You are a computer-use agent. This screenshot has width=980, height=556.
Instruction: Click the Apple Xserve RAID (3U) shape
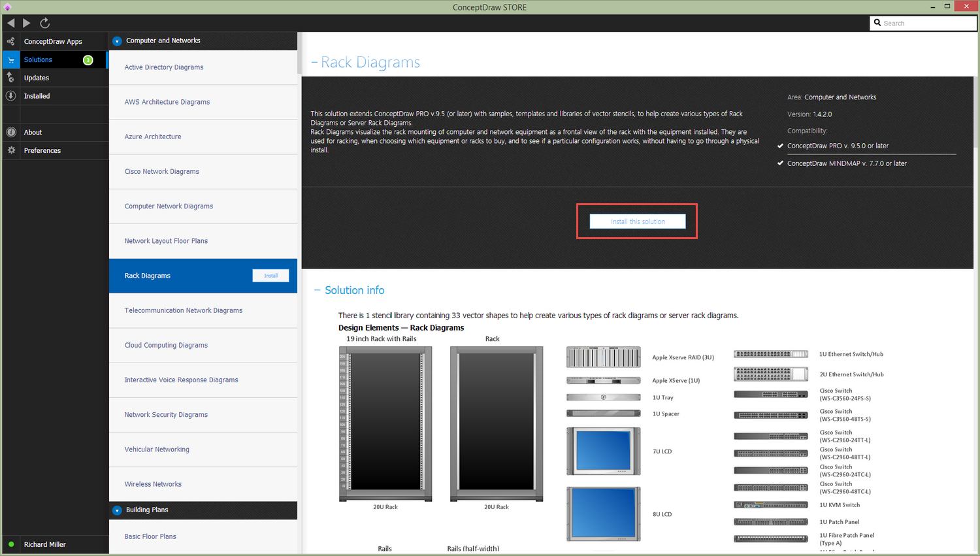point(603,357)
